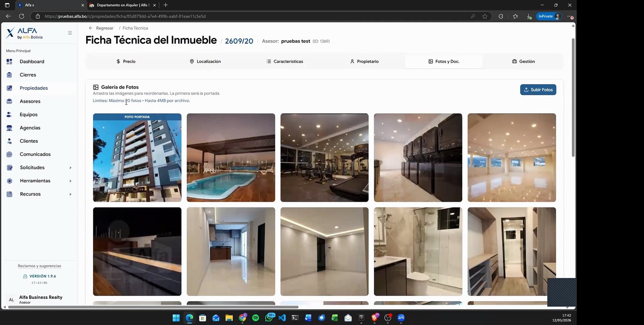
Task: Click the asesor name pruebas test
Action: (295, 41)
